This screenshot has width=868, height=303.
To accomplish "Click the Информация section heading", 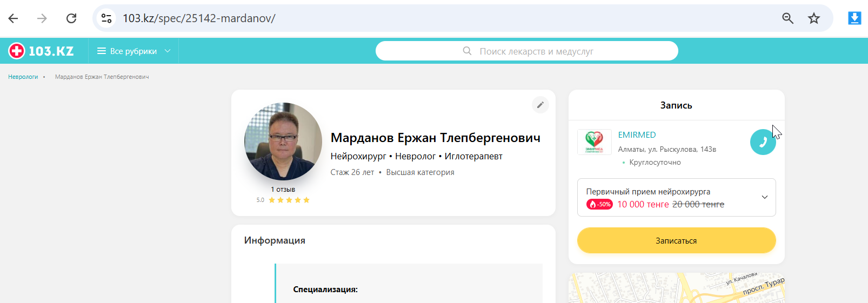I will tap(275, 240).
